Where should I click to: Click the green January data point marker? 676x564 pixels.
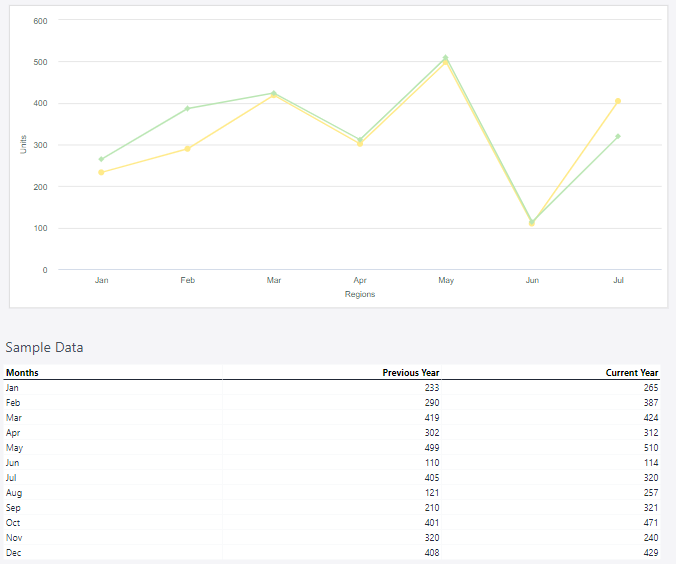101,159
